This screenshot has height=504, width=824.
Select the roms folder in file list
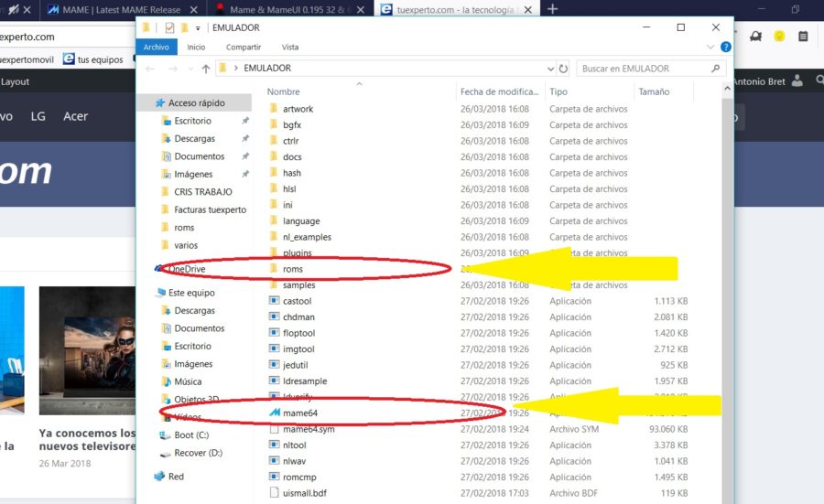(x=293, y=269)
